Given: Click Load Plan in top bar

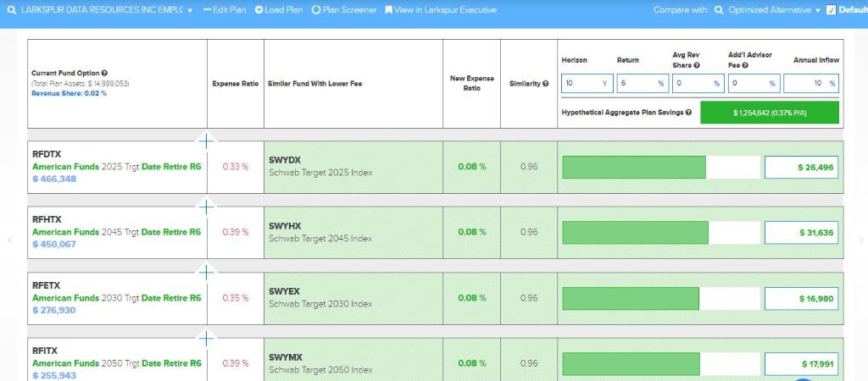Looking at the screenshot, I should pyautogui.click(x=279, y=10).
